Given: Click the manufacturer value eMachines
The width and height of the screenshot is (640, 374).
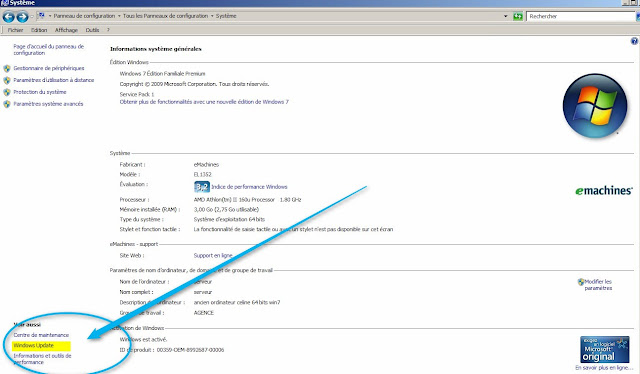Looking at the screenshot, I should [206, 165].
